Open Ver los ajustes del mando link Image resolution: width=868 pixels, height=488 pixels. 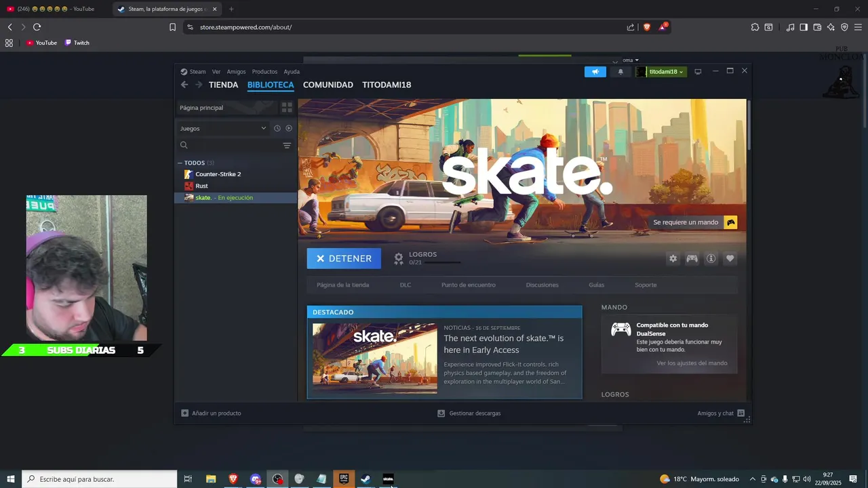[692, 363]
